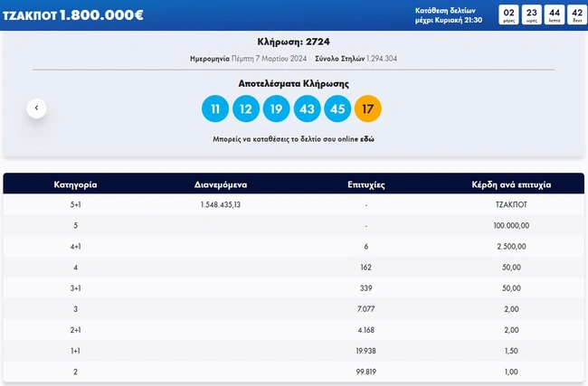Click the 1+1 category cell
The height and width of the screenshot is (386, 588).
[75, 351]
